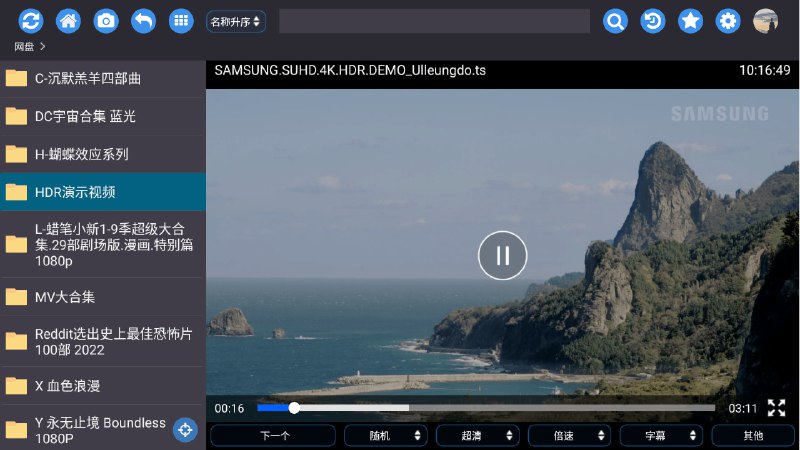Click the user avatar picture
This screenshot has width=800, height=450.
765,21
